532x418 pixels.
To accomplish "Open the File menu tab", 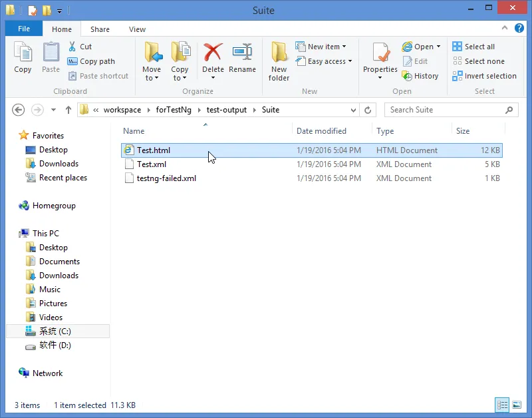I will coord(24,29).
